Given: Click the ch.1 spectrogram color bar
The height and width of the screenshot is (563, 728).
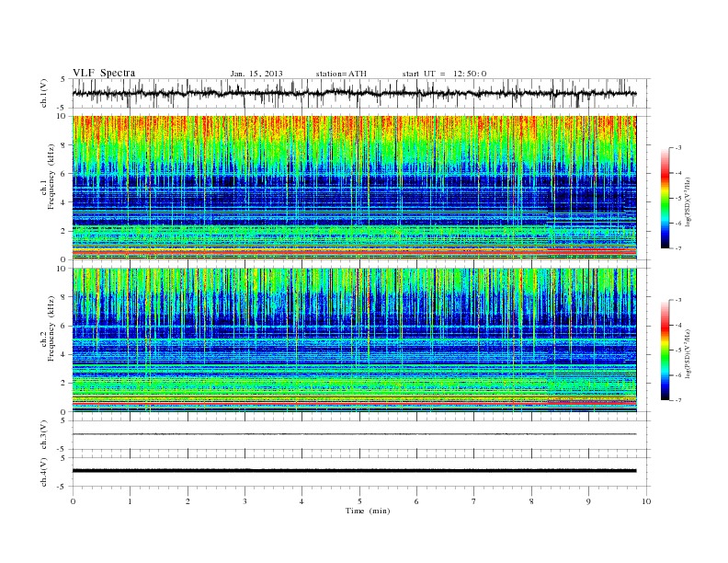Looking at the screenshot, I should pos(665,198).
